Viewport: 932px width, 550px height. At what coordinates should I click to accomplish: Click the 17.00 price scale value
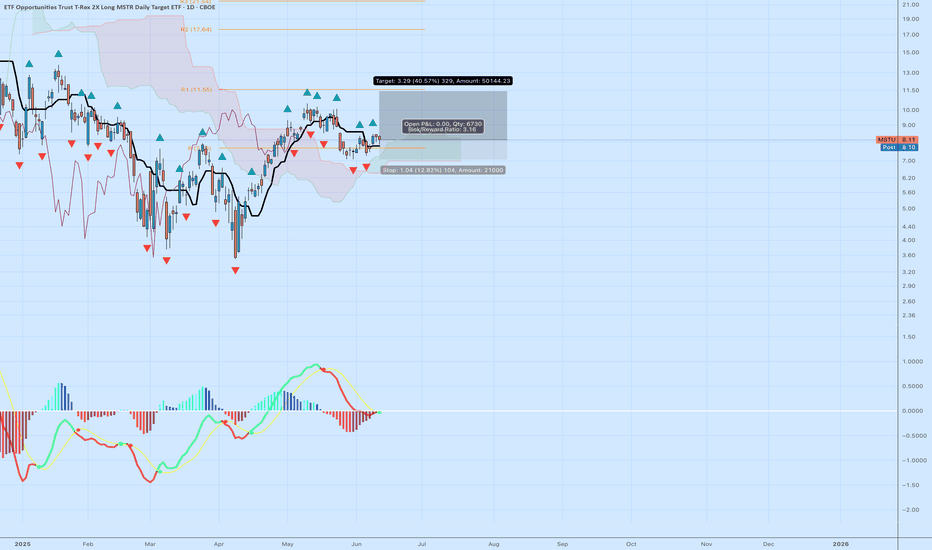coord(911,35)
